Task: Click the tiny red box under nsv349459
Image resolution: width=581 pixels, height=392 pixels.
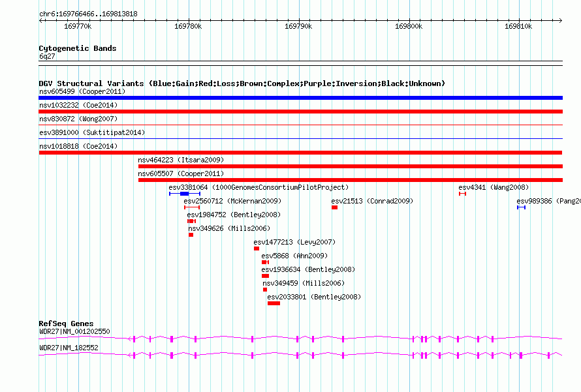Action: pyautogui.click(x=265, y=290)
